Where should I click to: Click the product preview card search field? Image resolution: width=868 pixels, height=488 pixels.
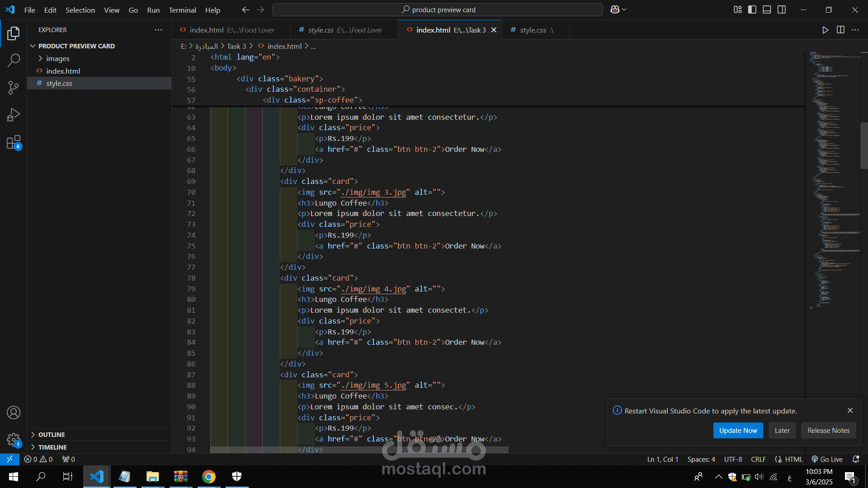[437, 9]
